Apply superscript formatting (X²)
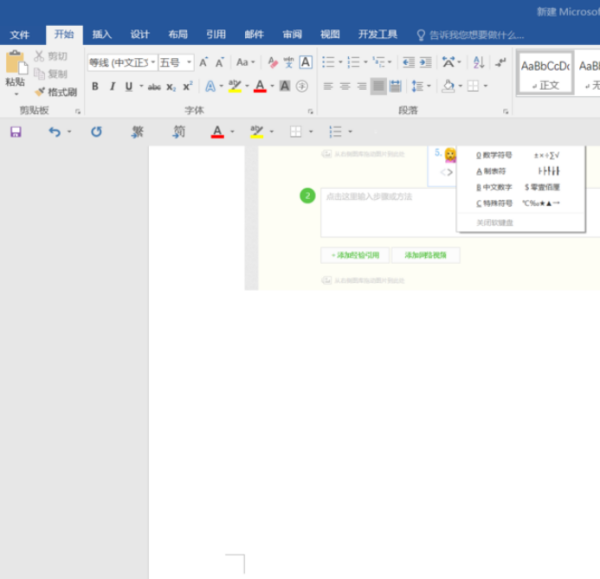600x579 pixels. click(x=188, y=86)
